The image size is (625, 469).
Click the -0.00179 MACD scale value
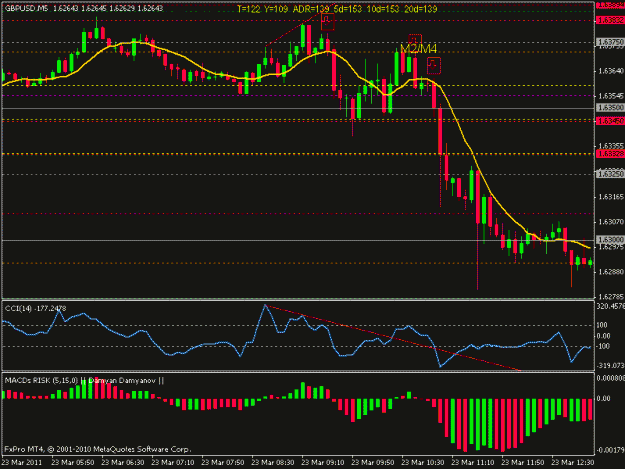coord(610,450)
